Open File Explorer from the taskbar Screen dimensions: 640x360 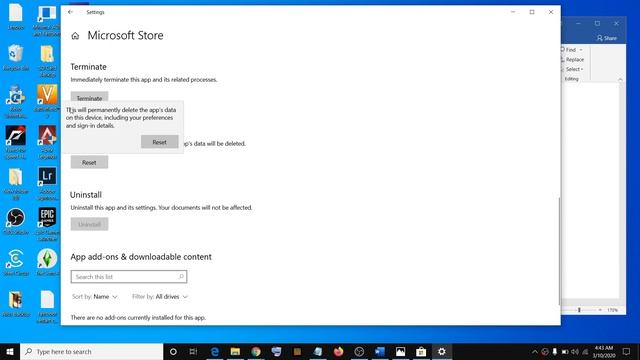235,351
